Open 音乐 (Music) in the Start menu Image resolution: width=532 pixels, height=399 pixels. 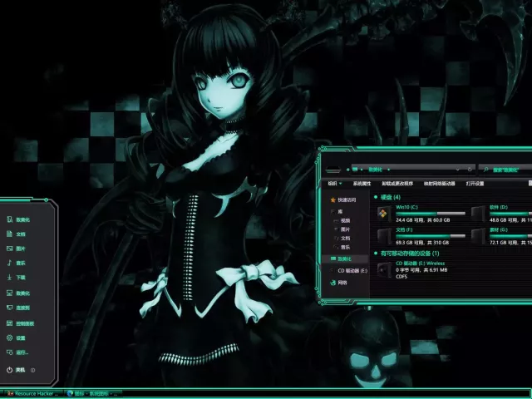click(x=21, y=264)
